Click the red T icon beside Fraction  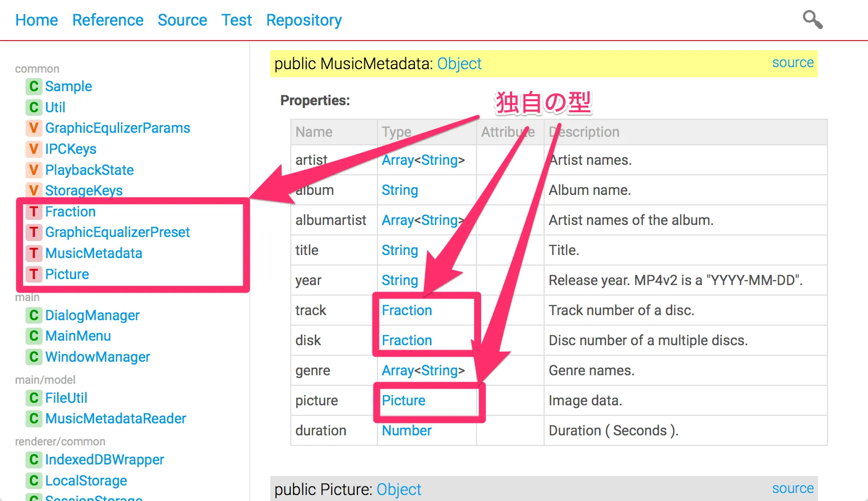(34, 212)
